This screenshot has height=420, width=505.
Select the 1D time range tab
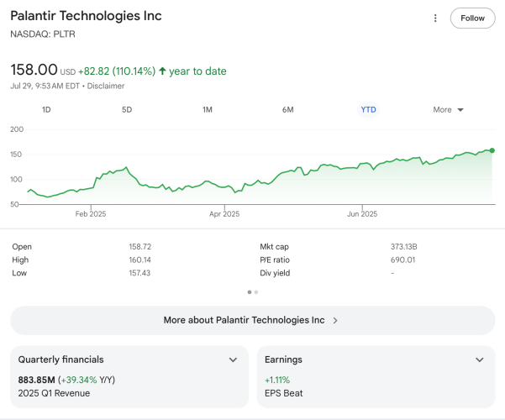46,110
